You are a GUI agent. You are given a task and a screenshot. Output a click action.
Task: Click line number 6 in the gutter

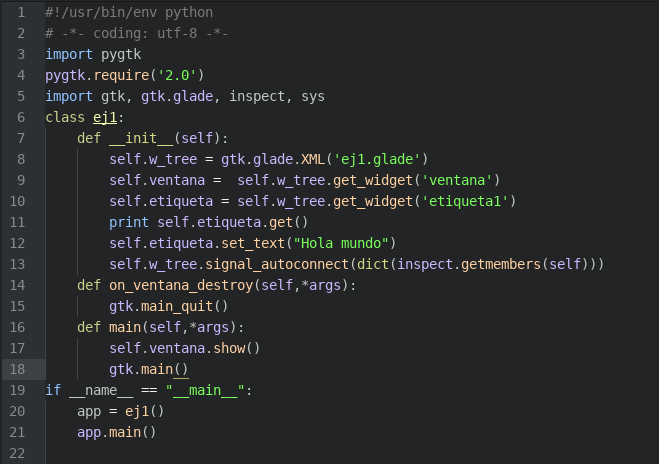point(20,117)
